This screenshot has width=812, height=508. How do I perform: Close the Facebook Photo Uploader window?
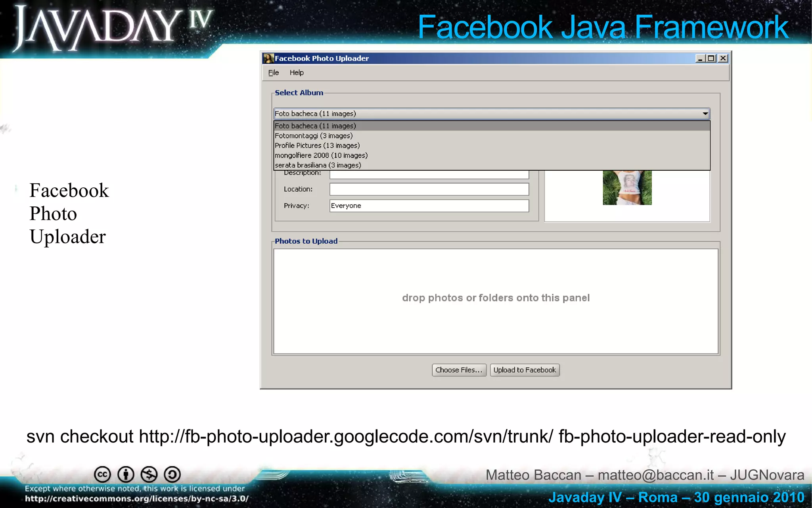tap(723, 58)
